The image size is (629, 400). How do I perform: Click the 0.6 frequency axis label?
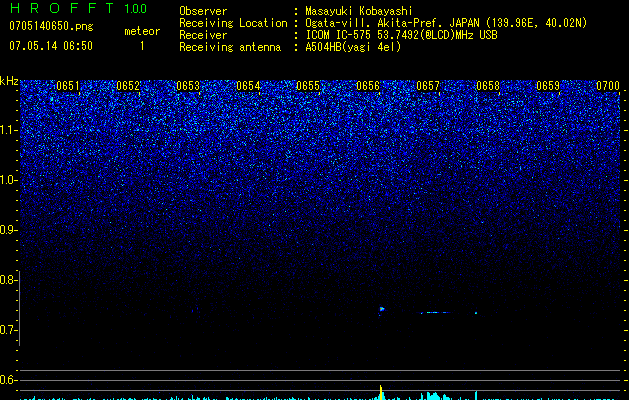tap(8, 380)
